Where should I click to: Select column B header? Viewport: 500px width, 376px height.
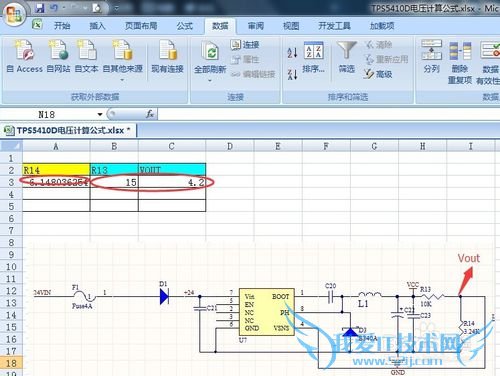click(x=114, y=146)
